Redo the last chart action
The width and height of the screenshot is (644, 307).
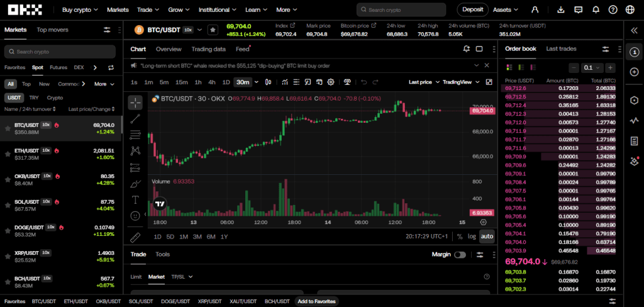click(x=375, y=82)
